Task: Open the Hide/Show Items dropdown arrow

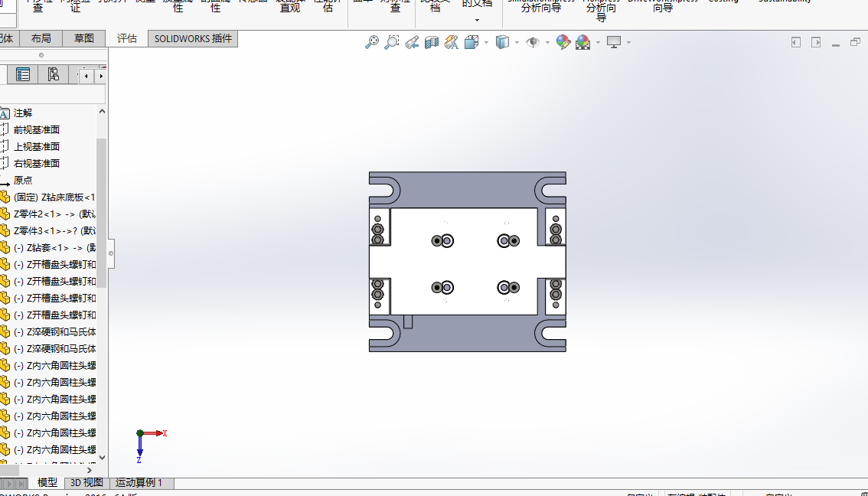Action: pyautogui.click(x=547, y=42)
